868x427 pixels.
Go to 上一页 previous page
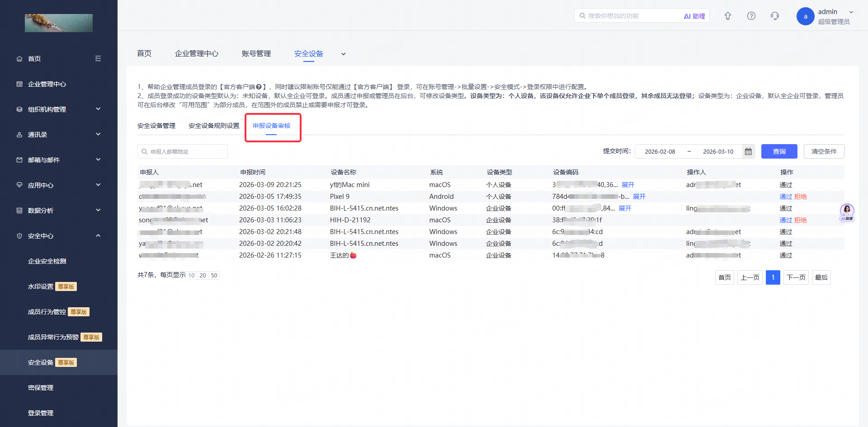tap(750, 277)
